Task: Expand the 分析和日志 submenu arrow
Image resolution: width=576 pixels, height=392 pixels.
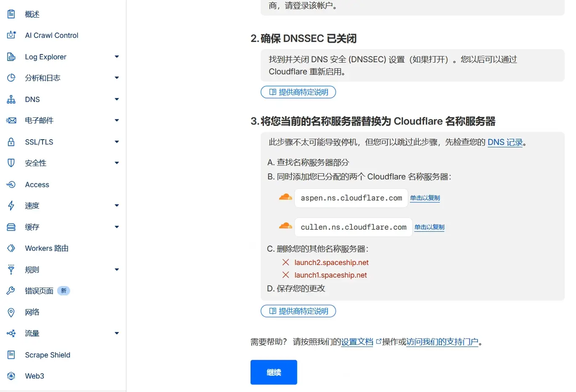Action: point(117,78)
